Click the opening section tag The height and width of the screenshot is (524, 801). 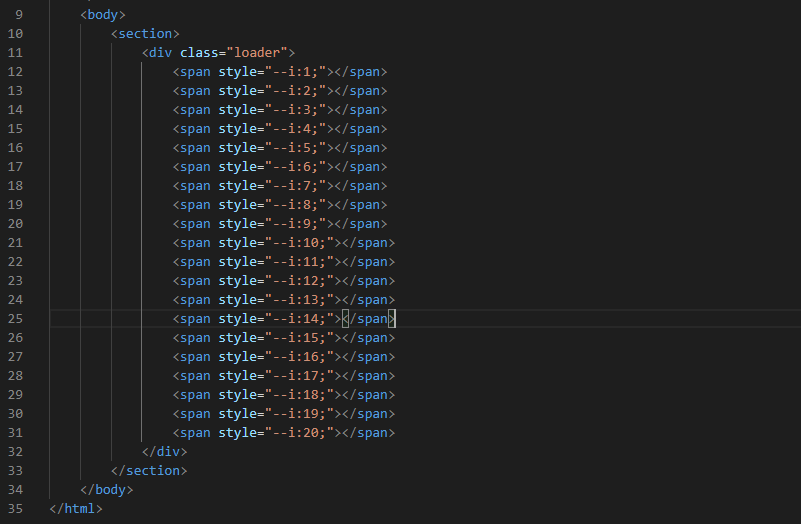(x=146, y=34)
